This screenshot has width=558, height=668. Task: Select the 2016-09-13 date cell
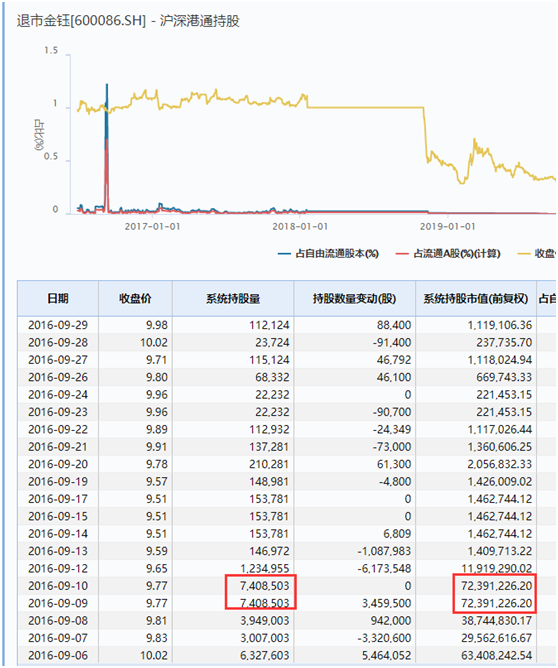point(58,551)
